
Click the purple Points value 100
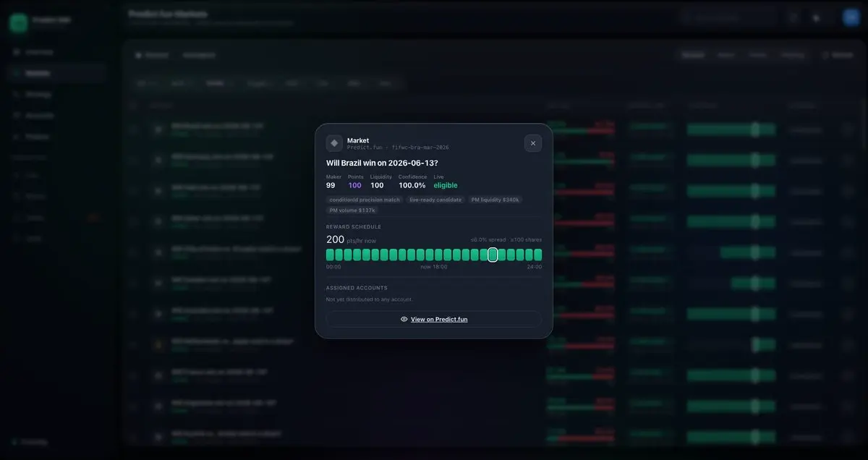pos(354,185)
